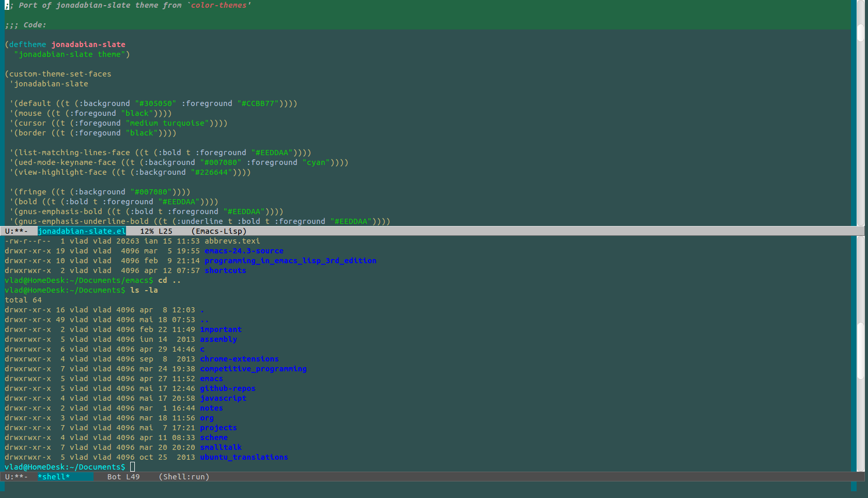Click the 'total 64' output line

click(x=23, y=300)
